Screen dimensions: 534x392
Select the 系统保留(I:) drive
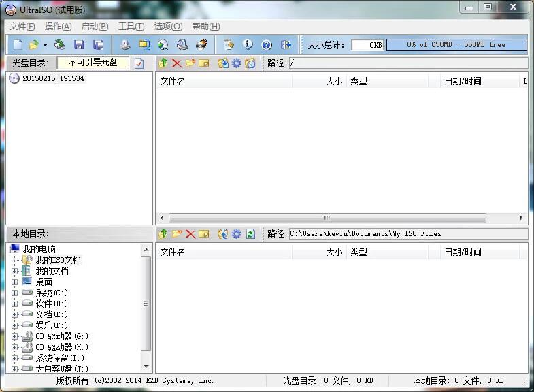pyautogui.click(x=60, y=358)
